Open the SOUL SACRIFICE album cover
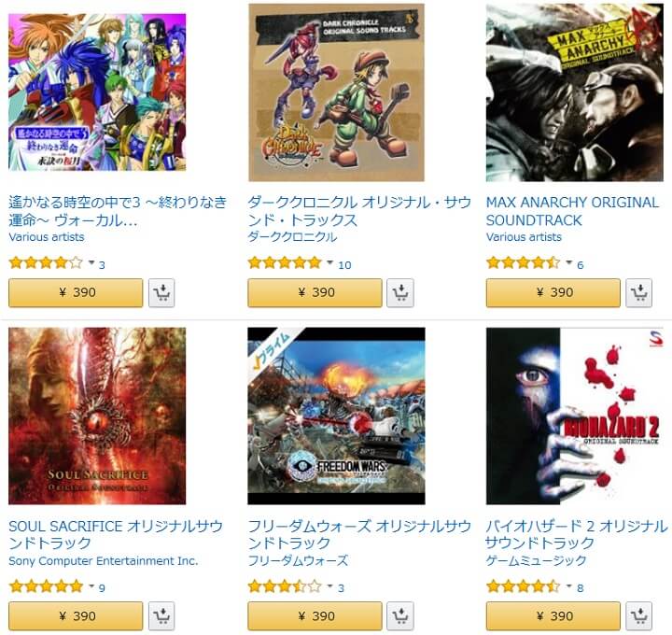The image size is (672, 635). [x=97, y=416]
